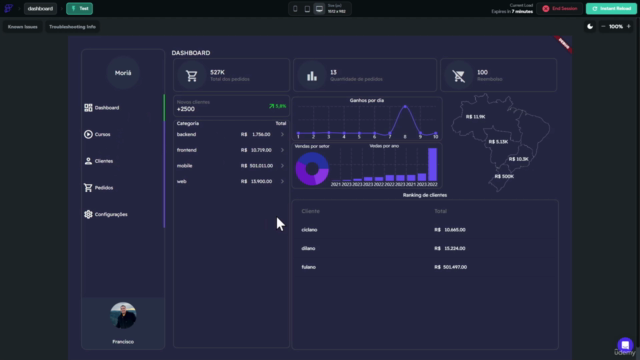Click the R$ 11.9K map label
The width and height of the screenshot is (640, 360).
(476, 117)
